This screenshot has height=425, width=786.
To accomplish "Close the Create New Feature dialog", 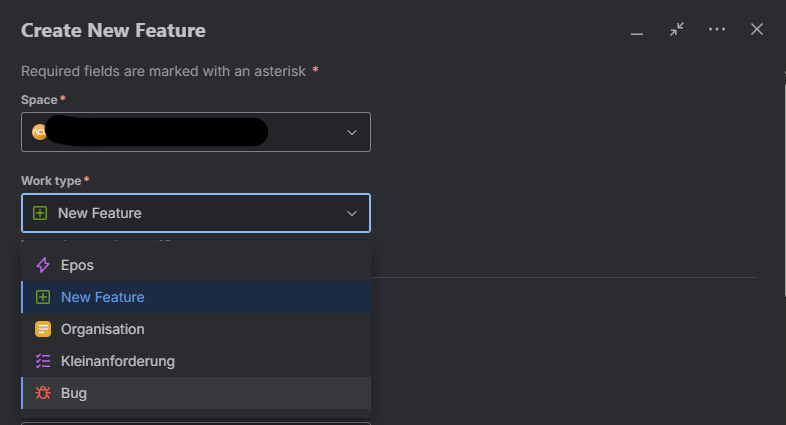I will tap(757, 30).
